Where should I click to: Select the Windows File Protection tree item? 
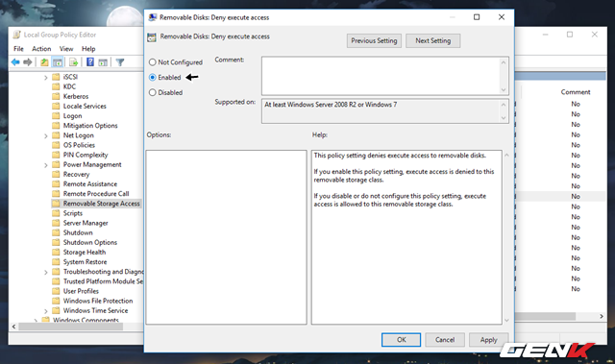click(98, 301)
